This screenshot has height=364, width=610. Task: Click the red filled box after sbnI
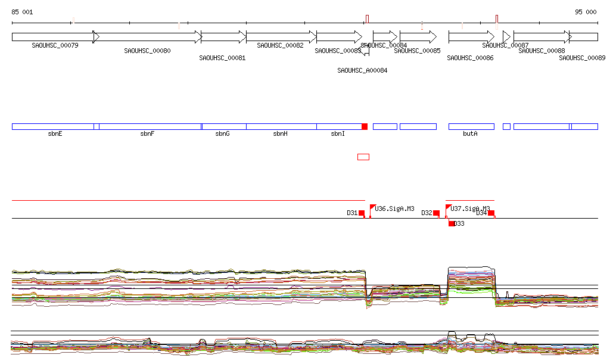[x=365, y=126]
